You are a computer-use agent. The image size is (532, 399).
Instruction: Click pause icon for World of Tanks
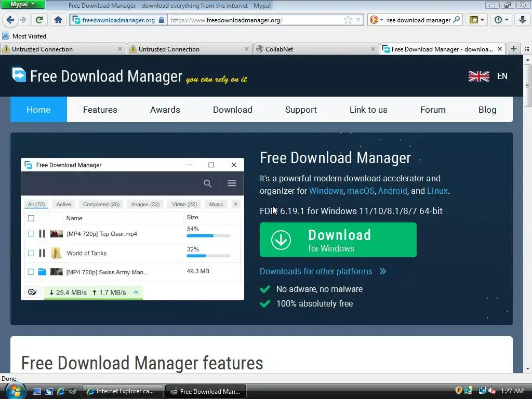42,253
